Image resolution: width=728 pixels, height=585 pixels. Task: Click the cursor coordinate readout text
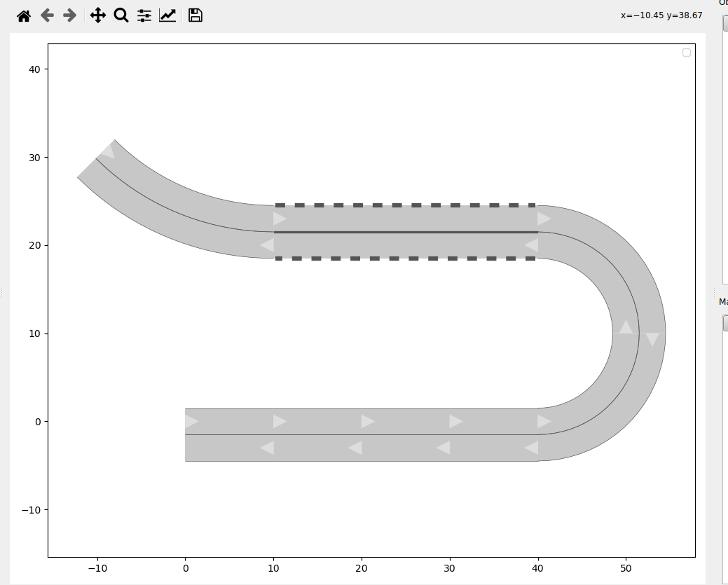point(661,15)
